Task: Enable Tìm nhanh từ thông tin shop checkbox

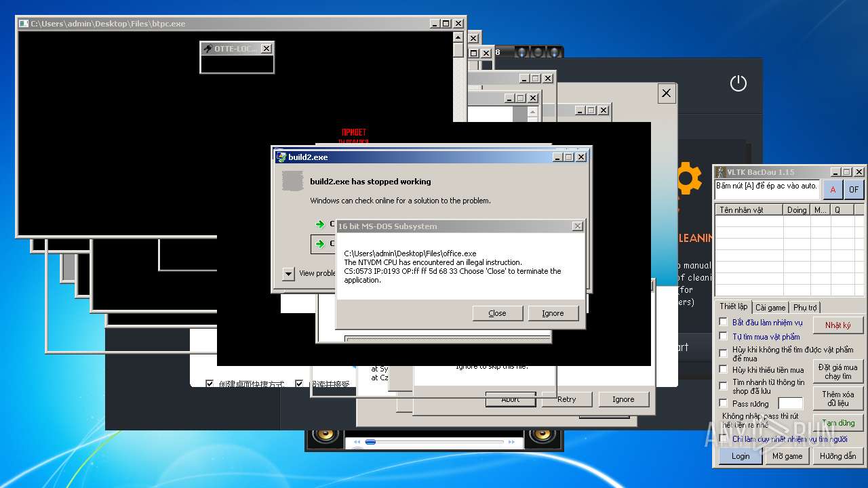Action: [723, 386]
